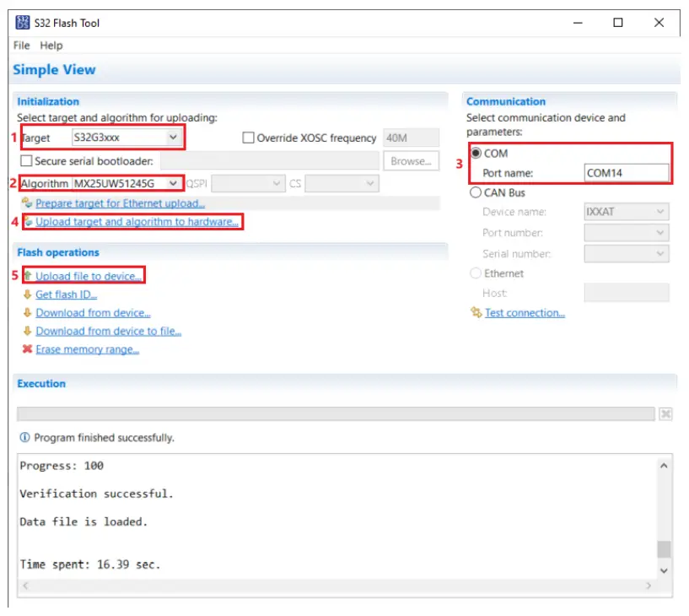Click the log scroll up arrow
Screen dimensions: 689x616
point(664,466)
